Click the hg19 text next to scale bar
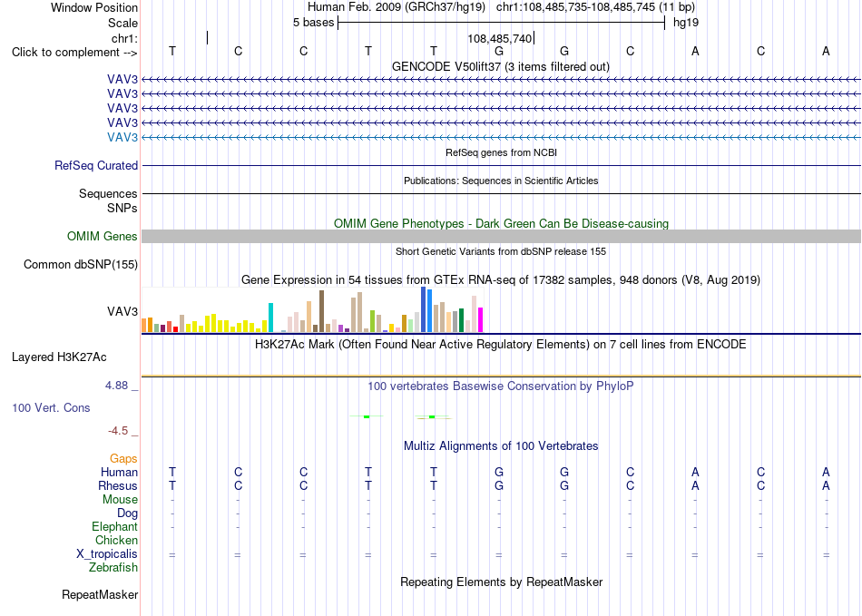This screenshot has width=862, height=616. coord(686,23)
